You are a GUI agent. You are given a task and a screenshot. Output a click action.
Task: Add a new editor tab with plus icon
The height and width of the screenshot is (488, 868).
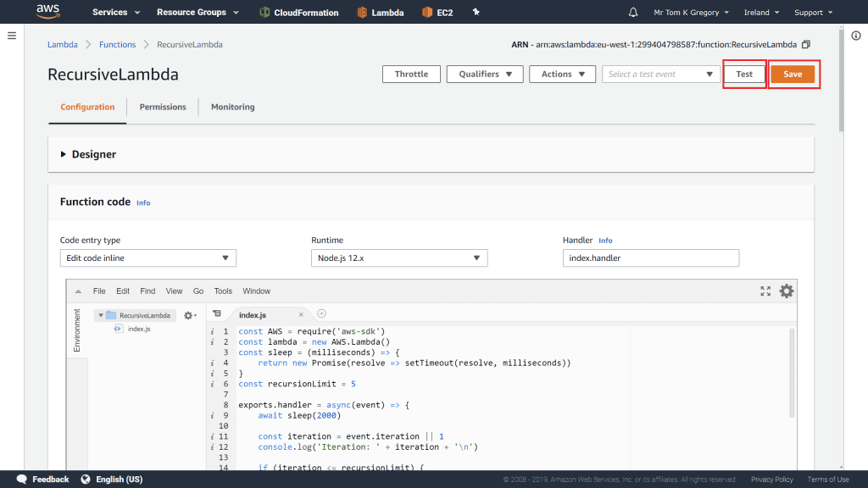pos(321,313)
